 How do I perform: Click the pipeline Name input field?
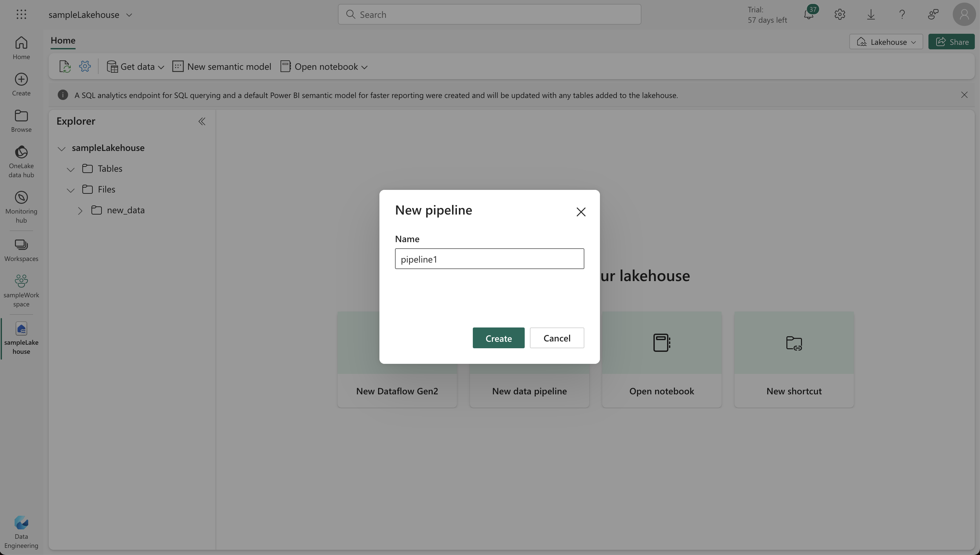pyautogui.click(x=489, y=258)
